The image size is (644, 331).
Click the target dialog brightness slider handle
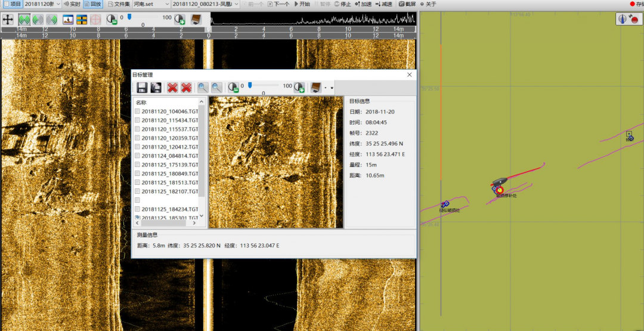[x=250, y=85]
